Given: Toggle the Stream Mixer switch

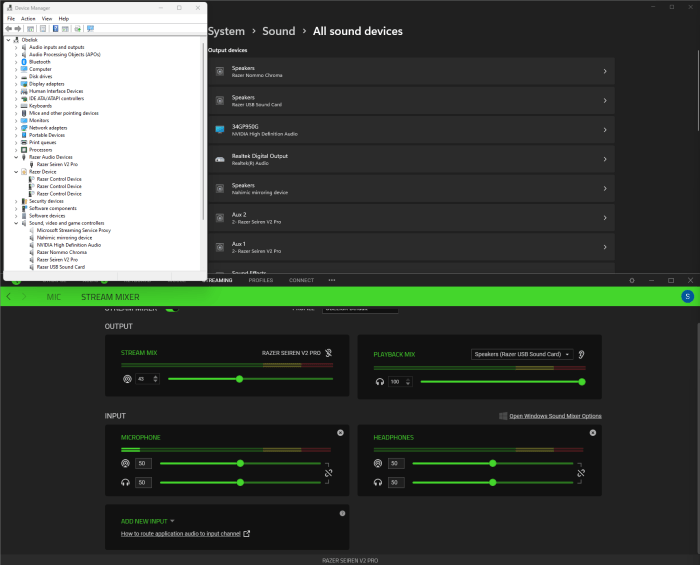Looking at the screenshot, I should (x=172, y=309).
